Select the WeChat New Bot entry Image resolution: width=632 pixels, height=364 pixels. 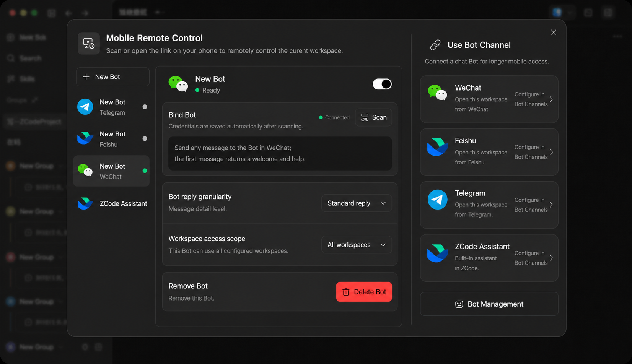(111, 171)
